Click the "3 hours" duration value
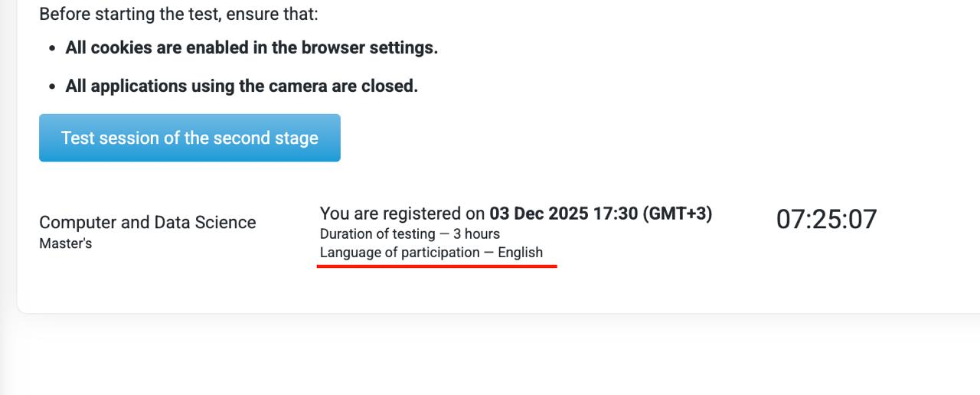This screenshot has width=980, height=395. [476, 234]
